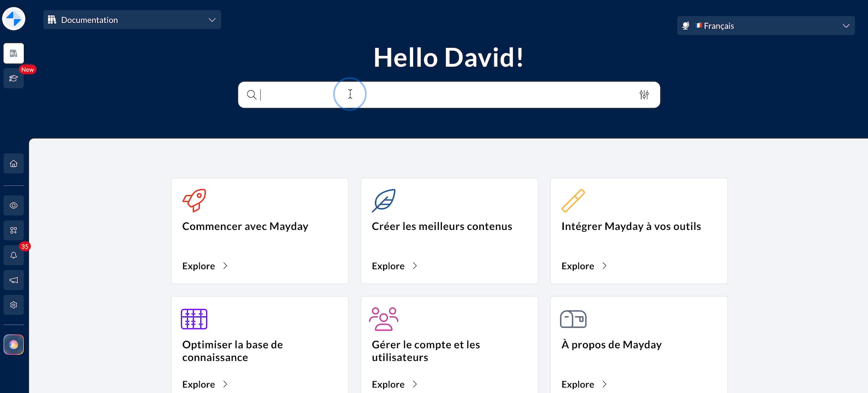The image size is (868, 393).
Task: Click the colorful assistant icon in sidebar
Action: 14,345
